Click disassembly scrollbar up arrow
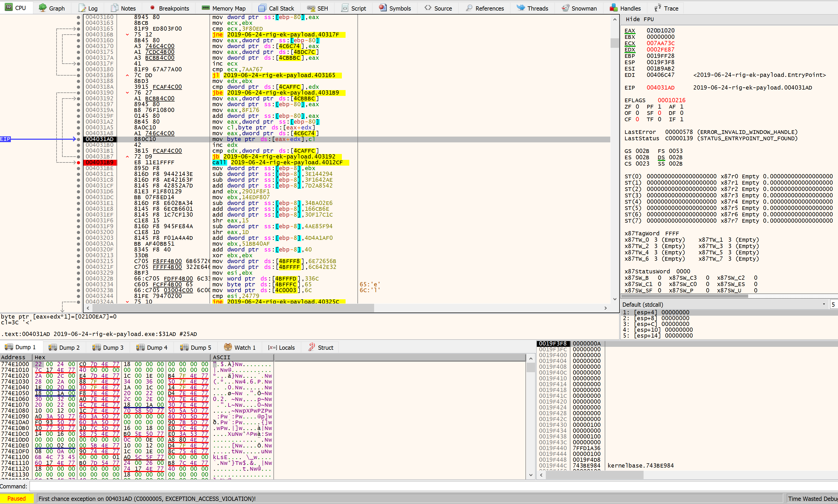This screenshot has height=504, width=838. point(614,20)
